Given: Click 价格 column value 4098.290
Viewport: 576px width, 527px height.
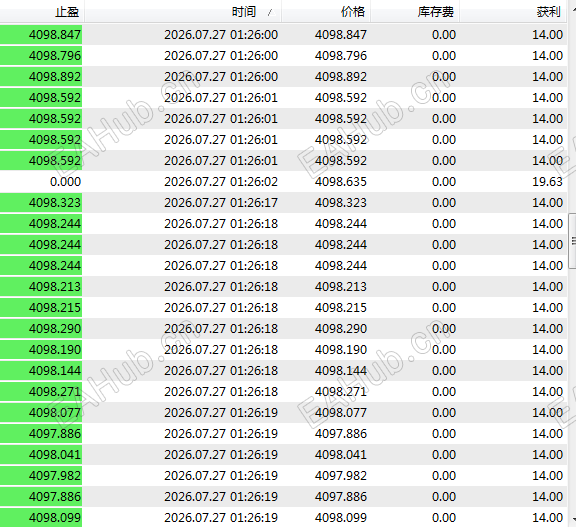Looking at the screenshot, I should 341,328.
